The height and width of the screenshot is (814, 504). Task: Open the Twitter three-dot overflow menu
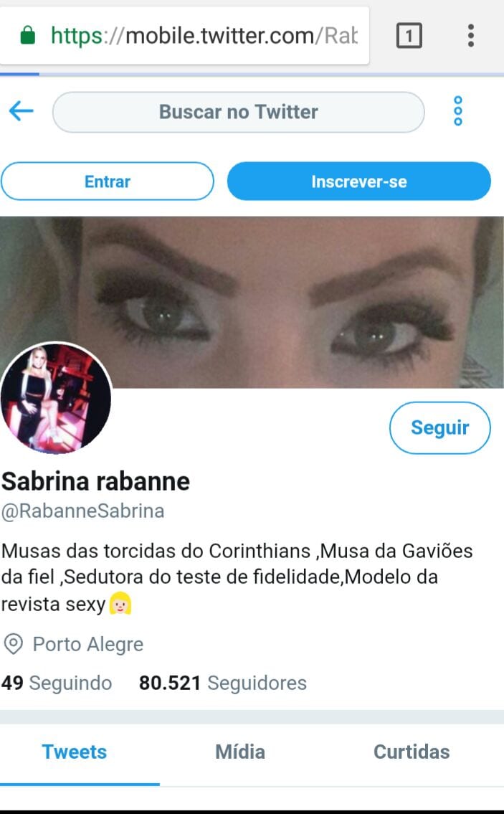458,111
